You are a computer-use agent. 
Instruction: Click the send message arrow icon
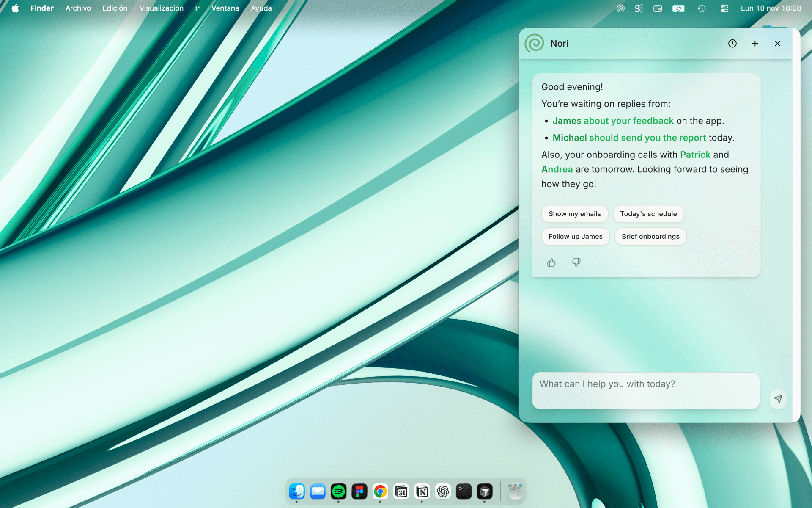pos(778,399)
